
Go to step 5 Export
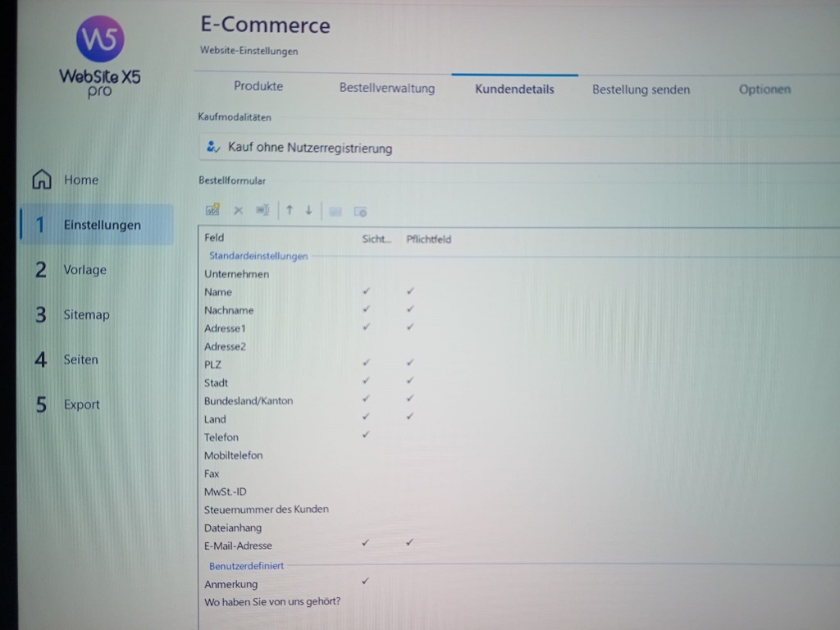[x=81, y=404]
